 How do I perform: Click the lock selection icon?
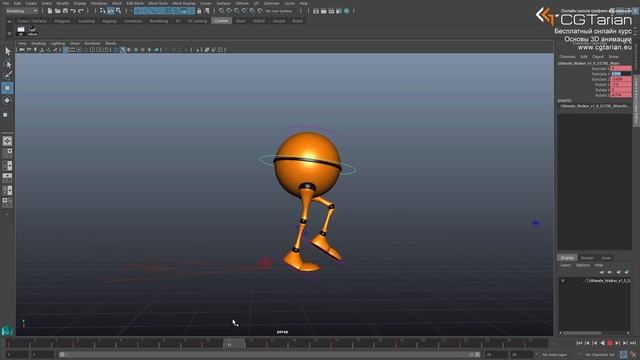click(199, 11)
